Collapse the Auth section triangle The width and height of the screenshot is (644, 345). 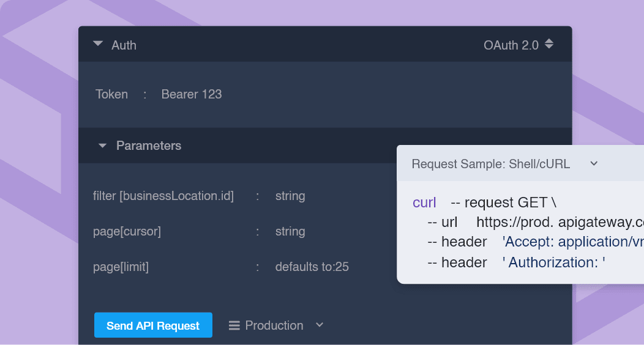pos(97,44)
